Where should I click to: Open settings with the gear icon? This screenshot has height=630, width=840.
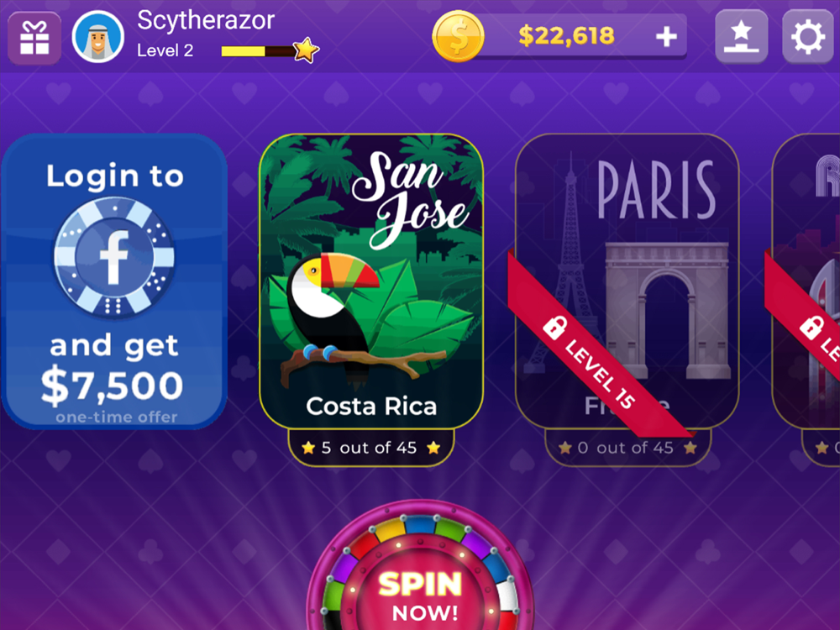[x=808, y=37]
